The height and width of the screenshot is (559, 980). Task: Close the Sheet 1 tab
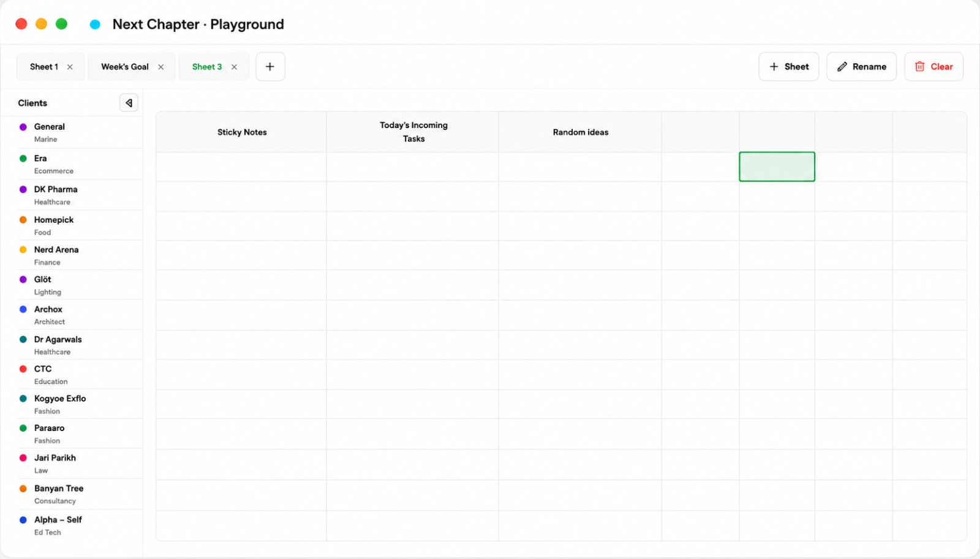point(70,67)
